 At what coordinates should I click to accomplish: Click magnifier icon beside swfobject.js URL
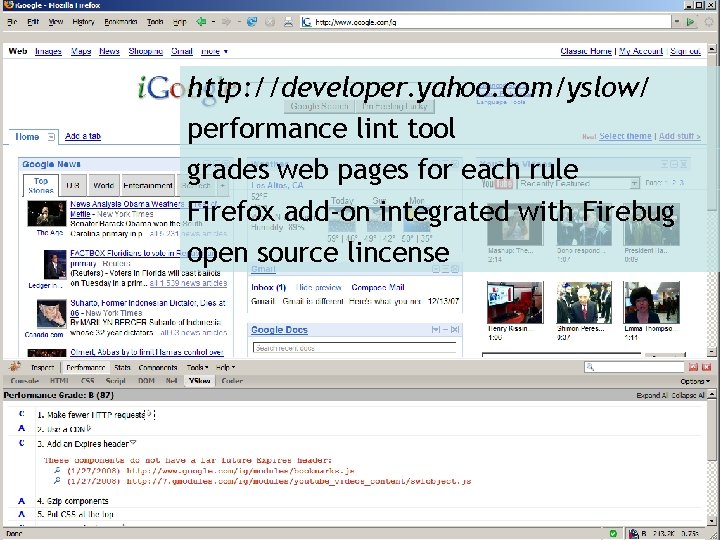(x=57, y=481)
